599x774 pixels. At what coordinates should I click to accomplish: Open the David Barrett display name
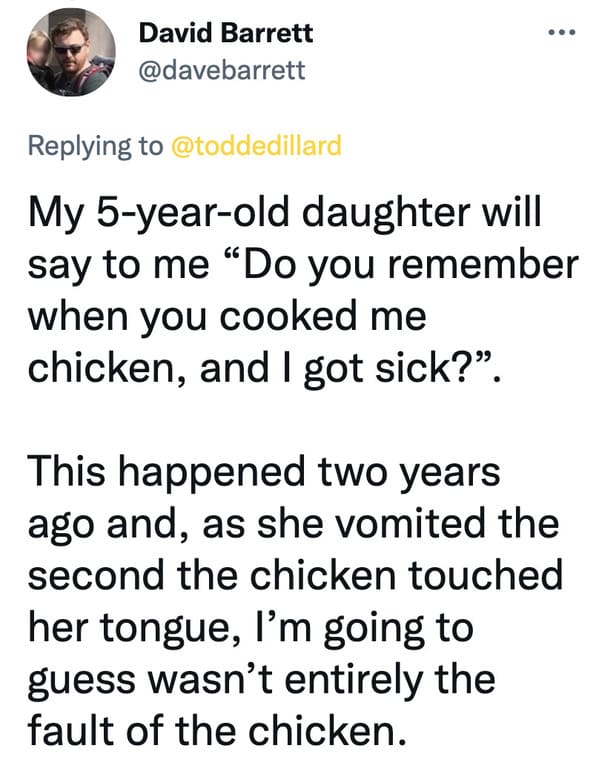pyautogui.click(x=226, y=34)
